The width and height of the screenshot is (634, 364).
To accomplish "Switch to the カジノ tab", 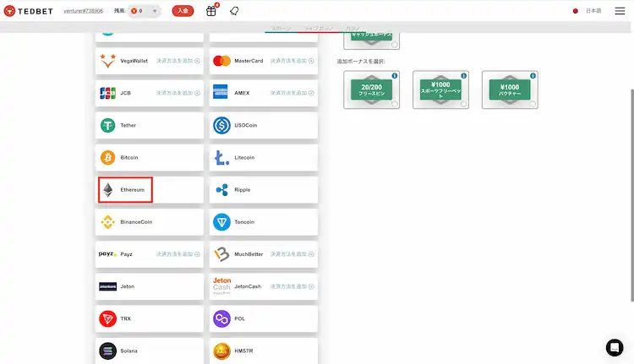I will tap(353, 28).
